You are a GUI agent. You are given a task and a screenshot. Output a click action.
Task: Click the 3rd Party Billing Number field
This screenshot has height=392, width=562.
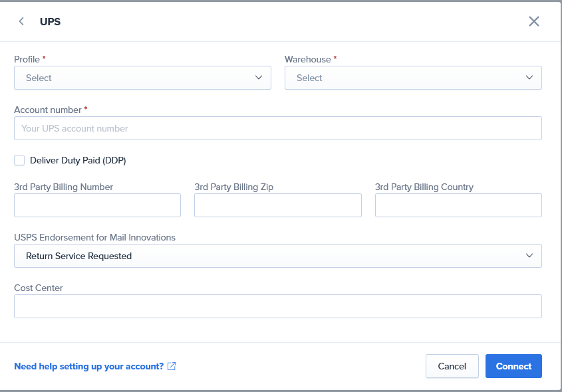click(98, 205)
